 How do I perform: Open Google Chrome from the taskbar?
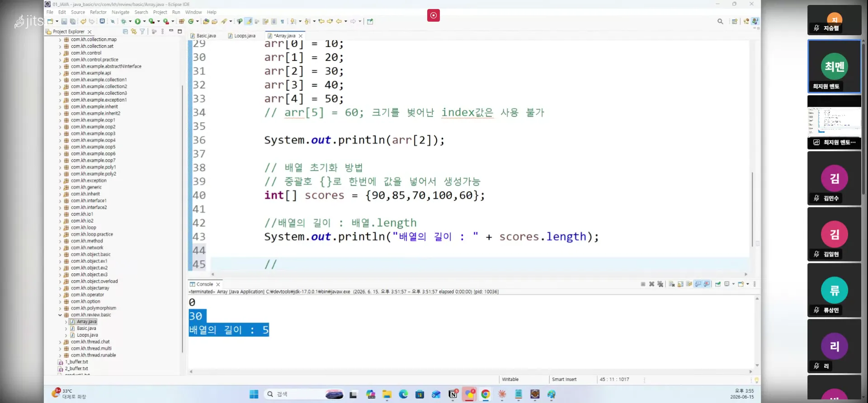[486, 394]
